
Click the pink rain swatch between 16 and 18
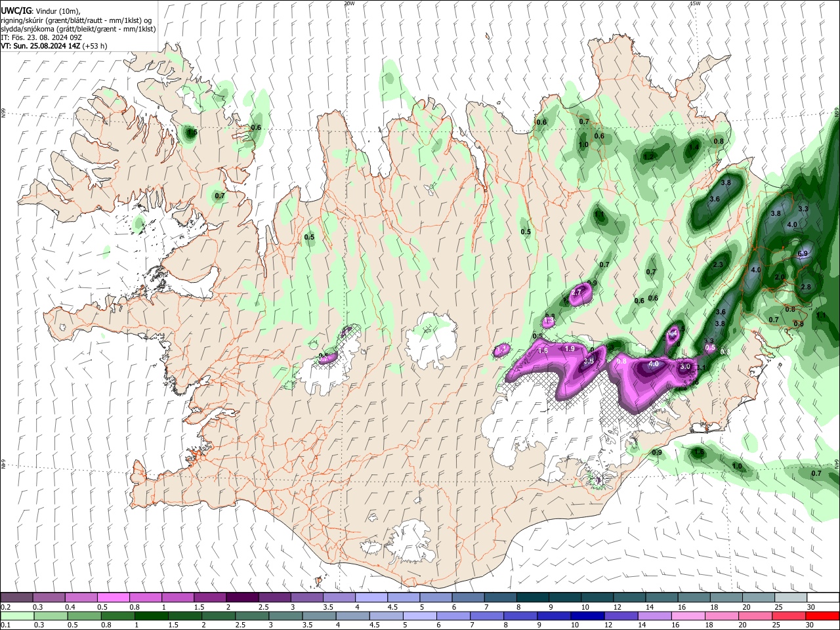(687, 616)
